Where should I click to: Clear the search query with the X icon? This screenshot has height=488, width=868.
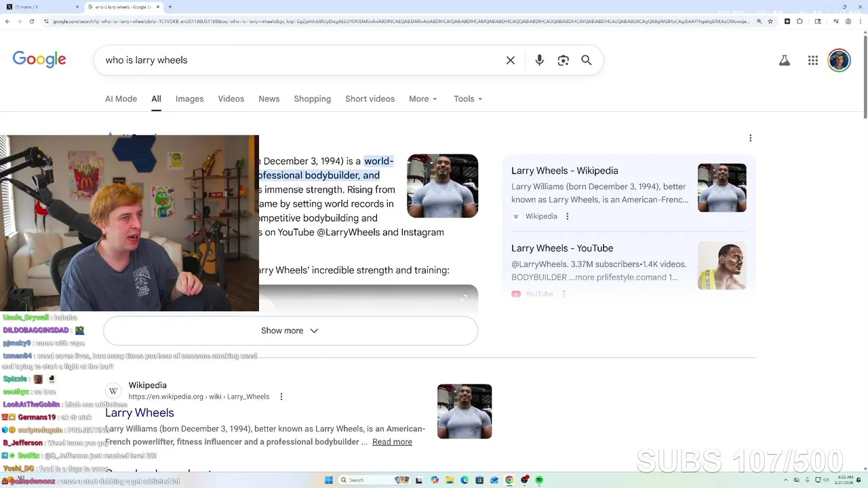pos(511,60)
